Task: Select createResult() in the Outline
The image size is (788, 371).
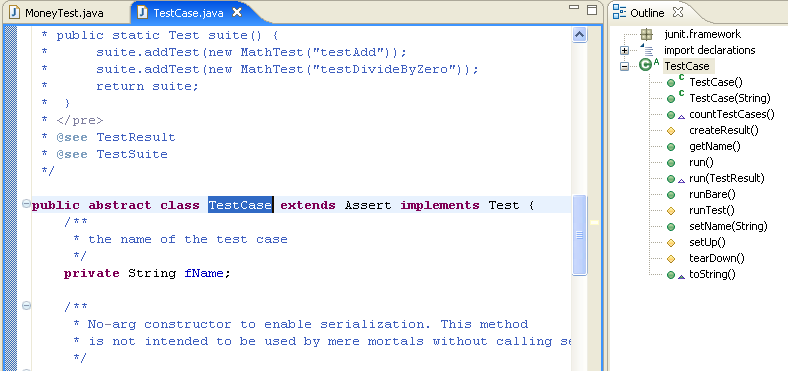Action: 724,130
